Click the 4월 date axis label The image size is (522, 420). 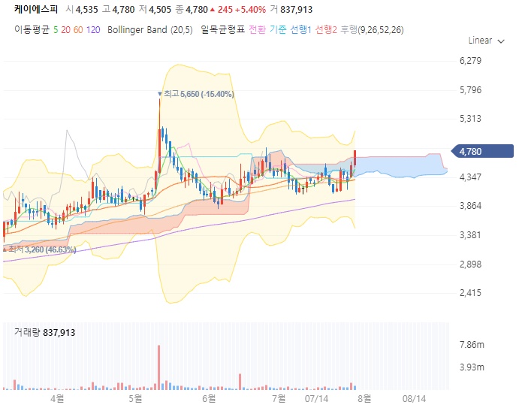(x=57, y=398)
